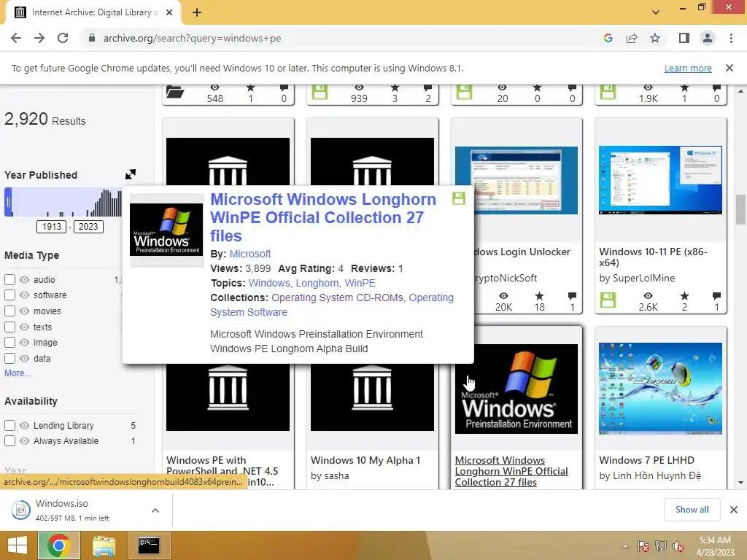
Task: Click the views eye icon showing 20K
Action: [x=503, y=296]
